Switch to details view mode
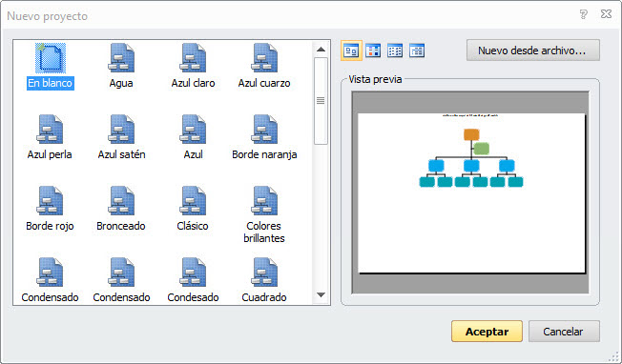The width and height of the screenshot is (622, 364). [x=417, y=51]
